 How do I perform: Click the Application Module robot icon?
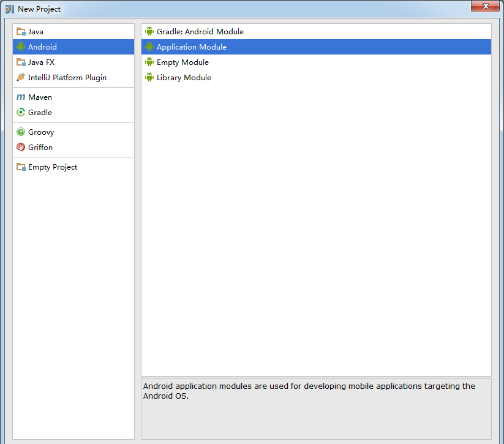coord(149,47)
